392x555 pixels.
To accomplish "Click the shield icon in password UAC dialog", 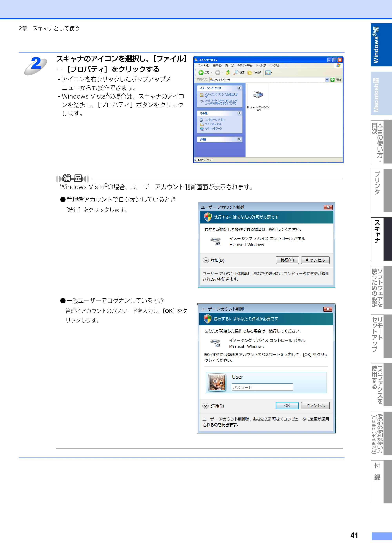I will pos(207,319).
